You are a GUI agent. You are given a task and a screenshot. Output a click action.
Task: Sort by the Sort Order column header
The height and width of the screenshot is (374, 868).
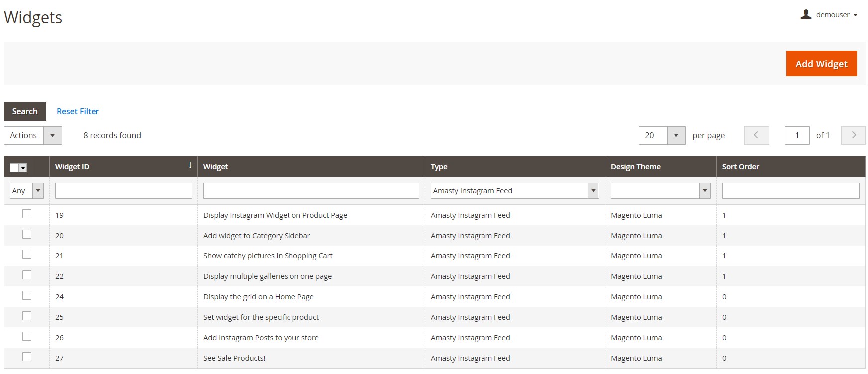point(740,167)
